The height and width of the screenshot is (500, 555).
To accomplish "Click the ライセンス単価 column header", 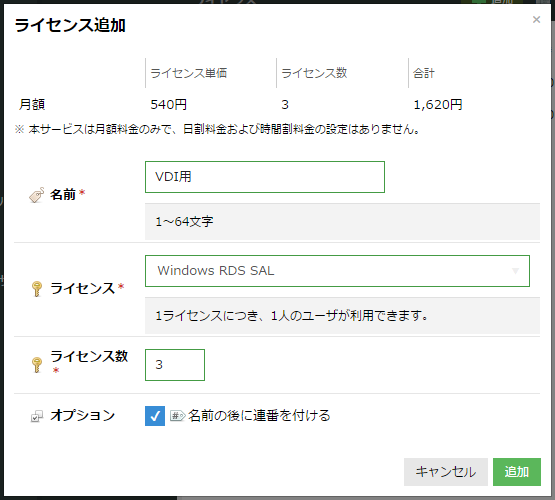I will tap(189, 73).
